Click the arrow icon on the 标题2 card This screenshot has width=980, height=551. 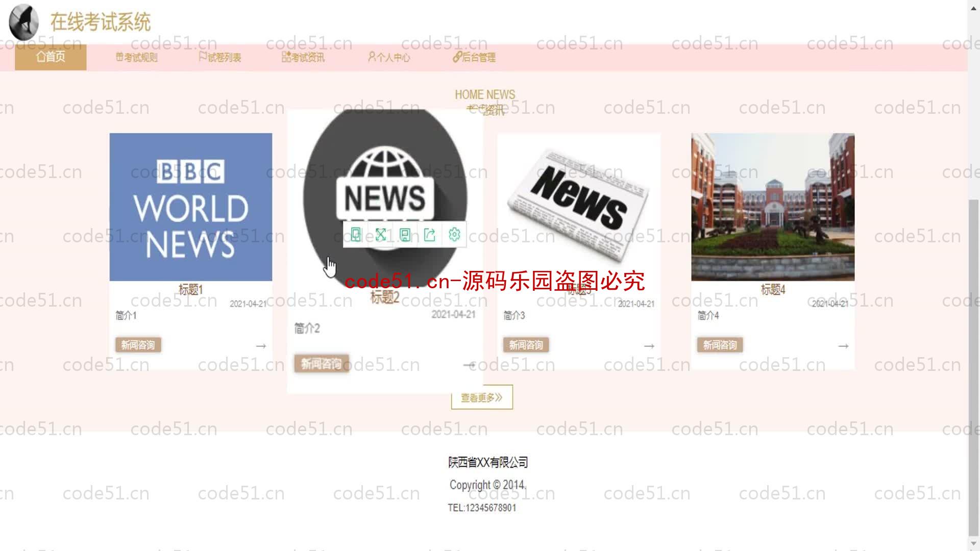pyautogui.click(x=469, y=365)
